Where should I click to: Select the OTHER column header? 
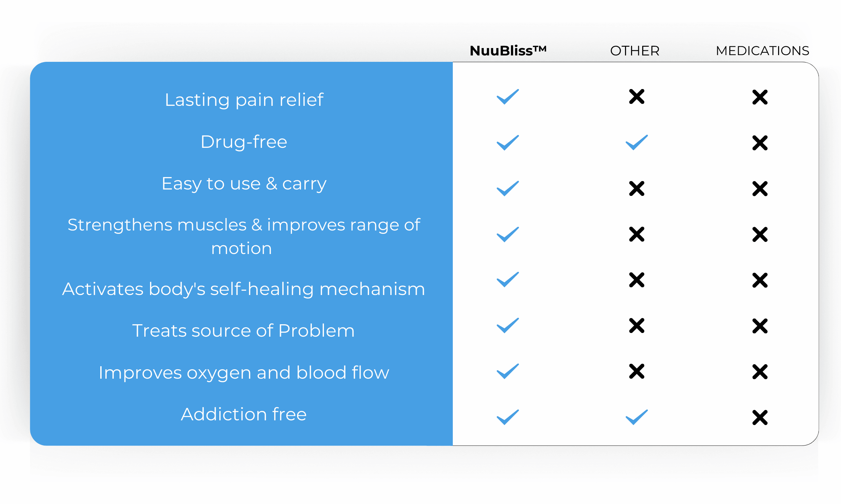635,51
